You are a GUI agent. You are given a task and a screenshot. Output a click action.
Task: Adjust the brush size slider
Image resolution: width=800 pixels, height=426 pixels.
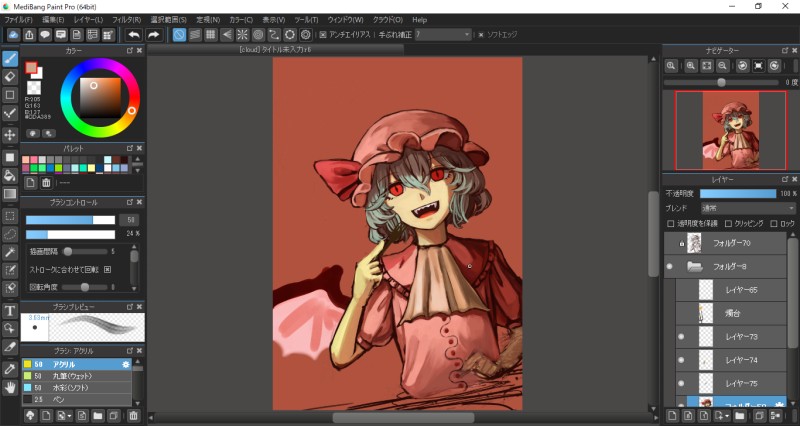click(x=70, y=220)
